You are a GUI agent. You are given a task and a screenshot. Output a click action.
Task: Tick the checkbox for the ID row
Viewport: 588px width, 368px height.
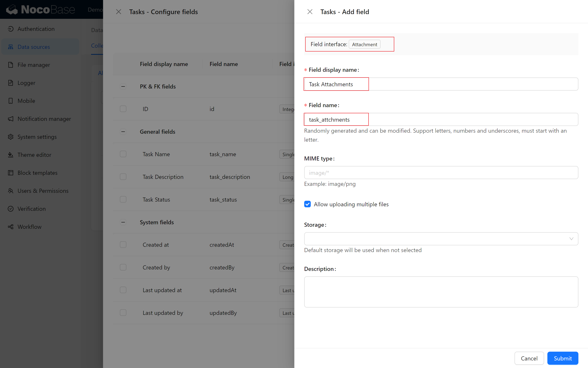click(x=123, y=109)
